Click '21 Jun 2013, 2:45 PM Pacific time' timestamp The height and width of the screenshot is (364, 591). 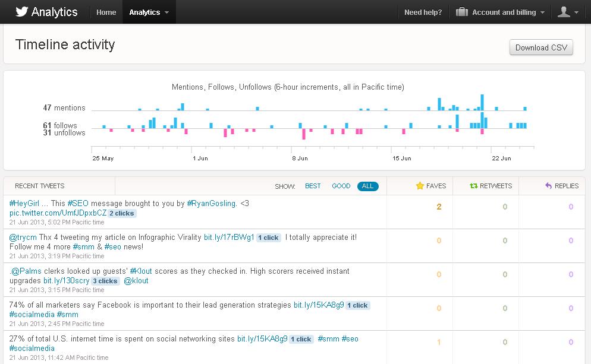coord(56,324)
